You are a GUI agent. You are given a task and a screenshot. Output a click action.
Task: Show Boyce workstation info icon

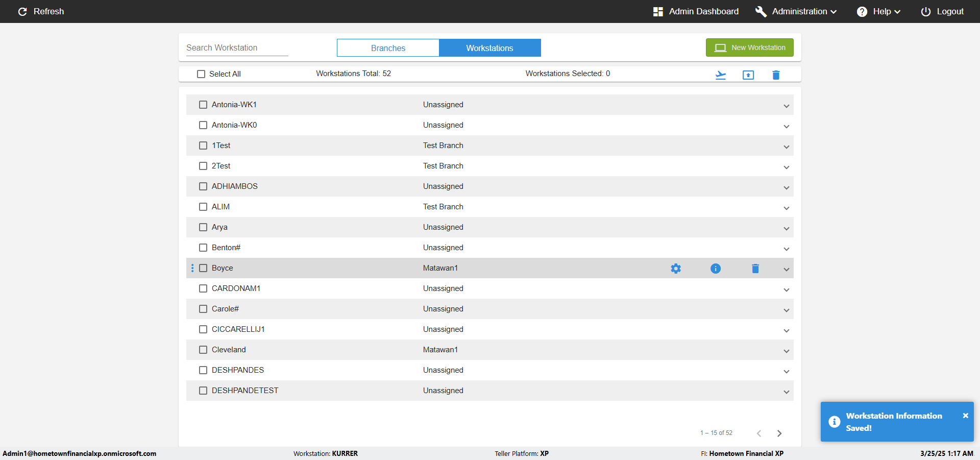click(716, 268)
